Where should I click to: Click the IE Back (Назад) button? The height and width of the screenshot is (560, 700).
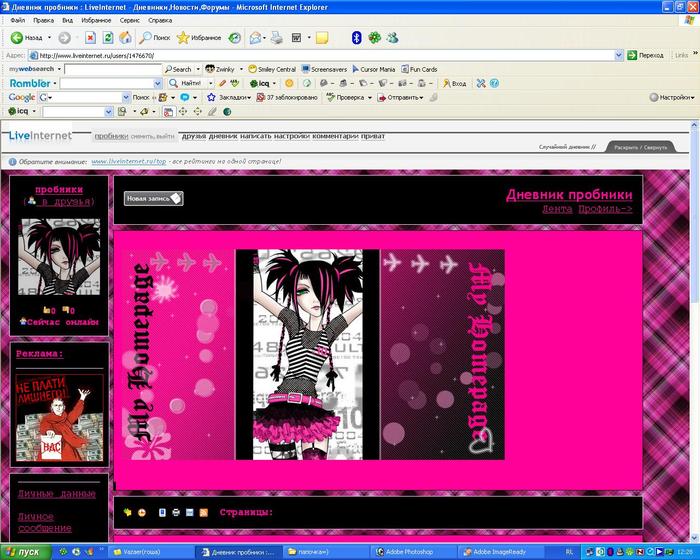[26, 38]
